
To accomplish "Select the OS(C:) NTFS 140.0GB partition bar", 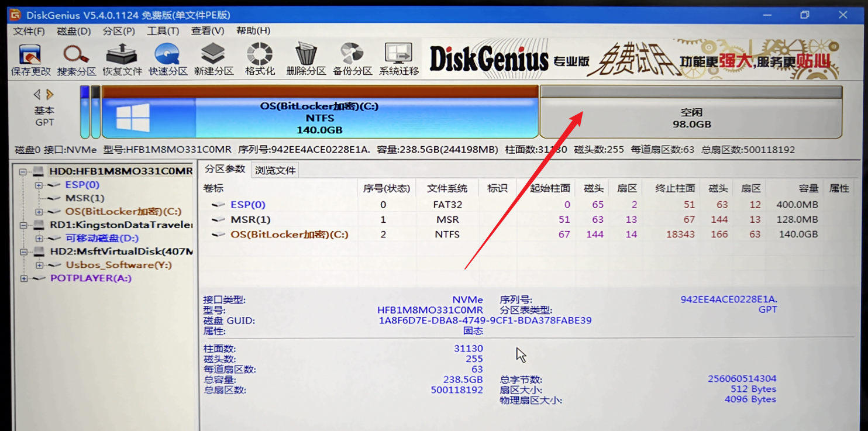I will pos(320,112).
